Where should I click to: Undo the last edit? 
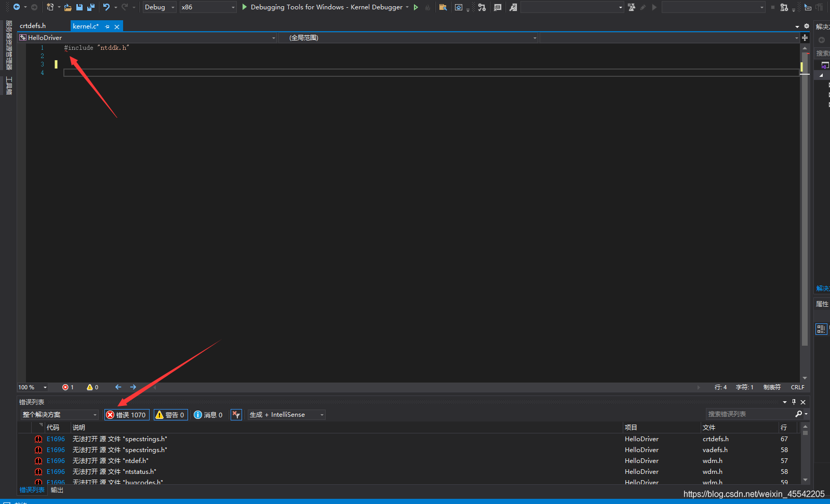(x=106, y=7)
